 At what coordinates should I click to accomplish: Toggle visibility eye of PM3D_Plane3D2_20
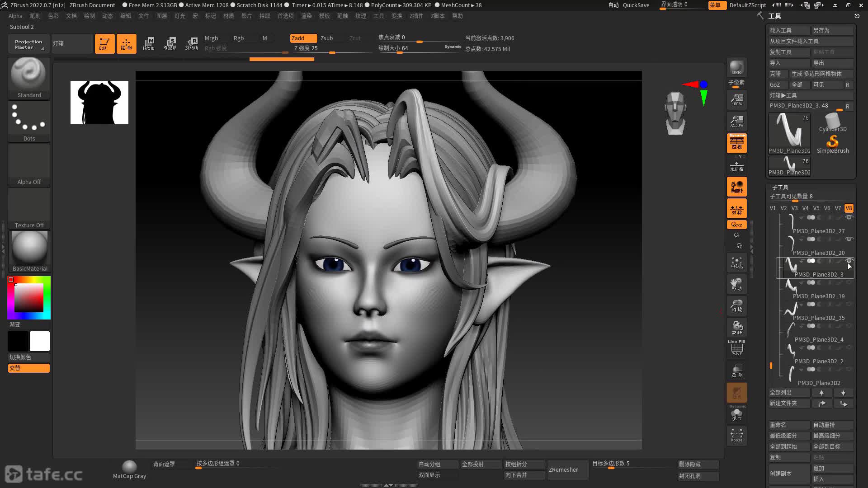coord(849,239)
